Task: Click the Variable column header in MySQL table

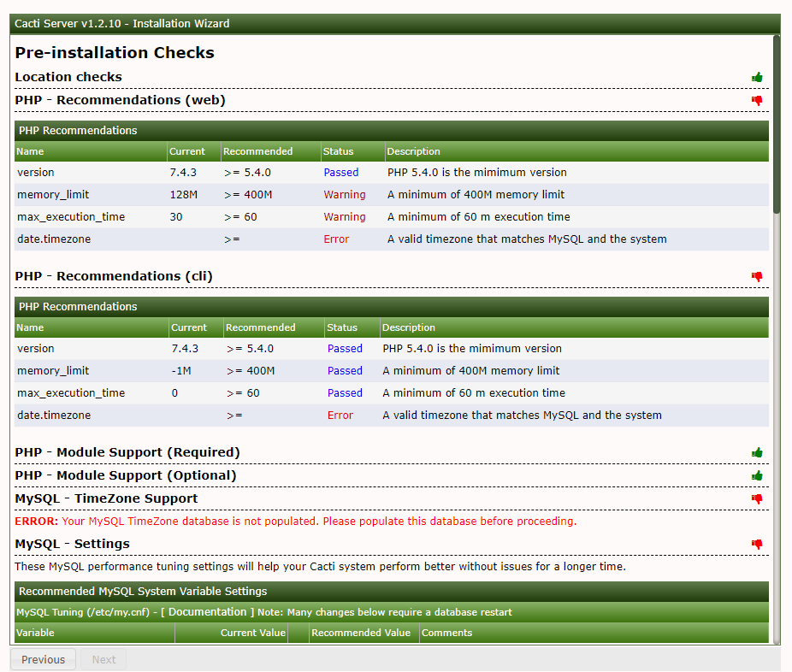Action: coord(94,633)
